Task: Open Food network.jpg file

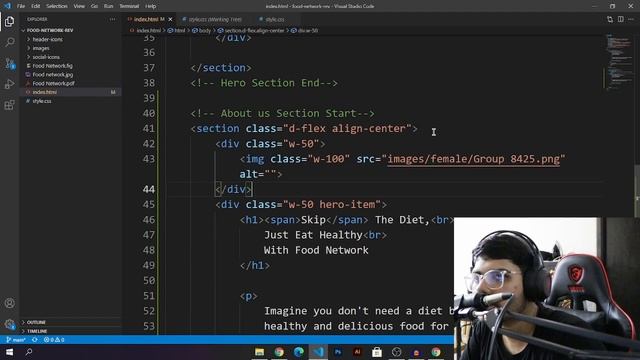Action: pos(53,75)
